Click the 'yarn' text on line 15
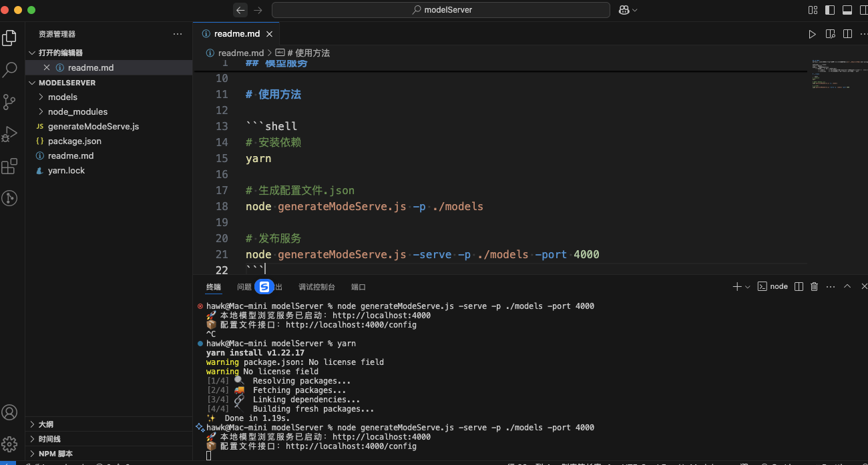 tap(258, 159)
